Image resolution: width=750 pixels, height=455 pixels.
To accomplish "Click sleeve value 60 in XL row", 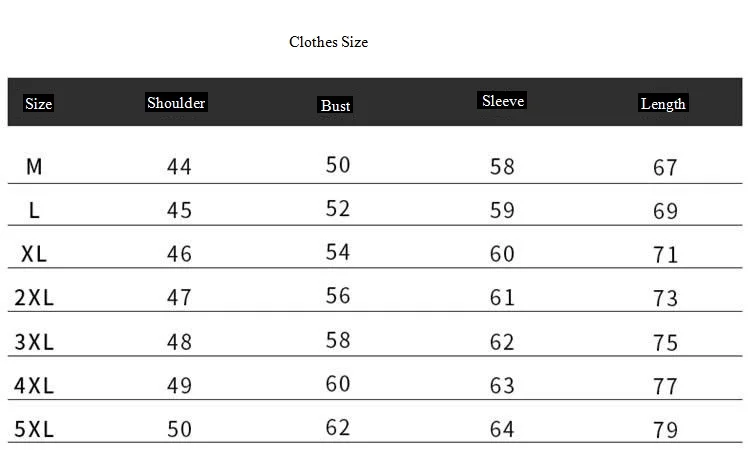I will [502, 254].
